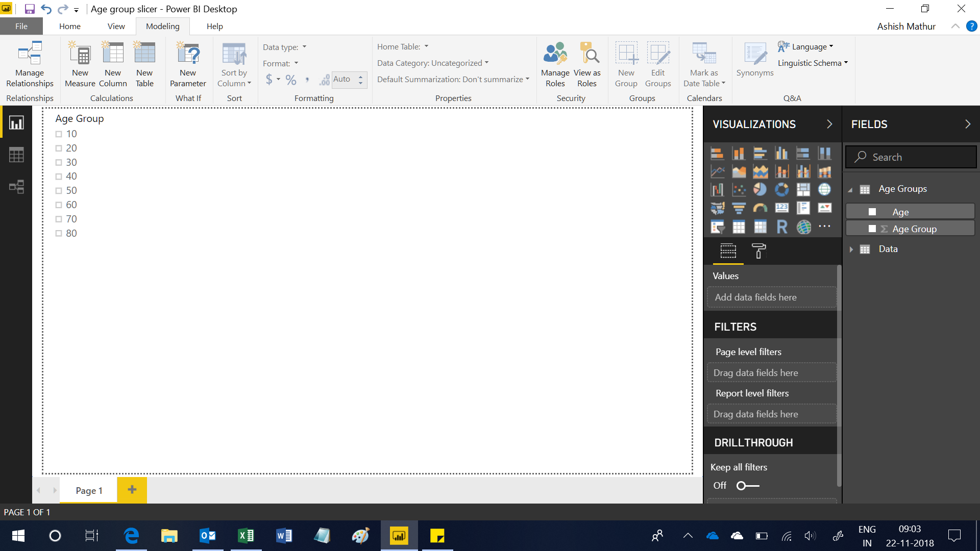The image size is (980, 551).
Task: Click the New Parameter What If icon
Action: point(188,64)
